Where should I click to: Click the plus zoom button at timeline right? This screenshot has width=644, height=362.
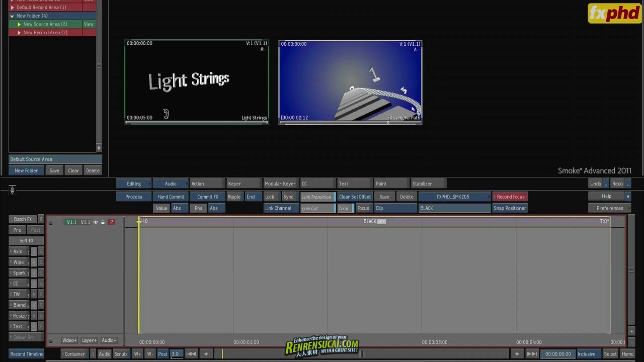tap(631, 331)
